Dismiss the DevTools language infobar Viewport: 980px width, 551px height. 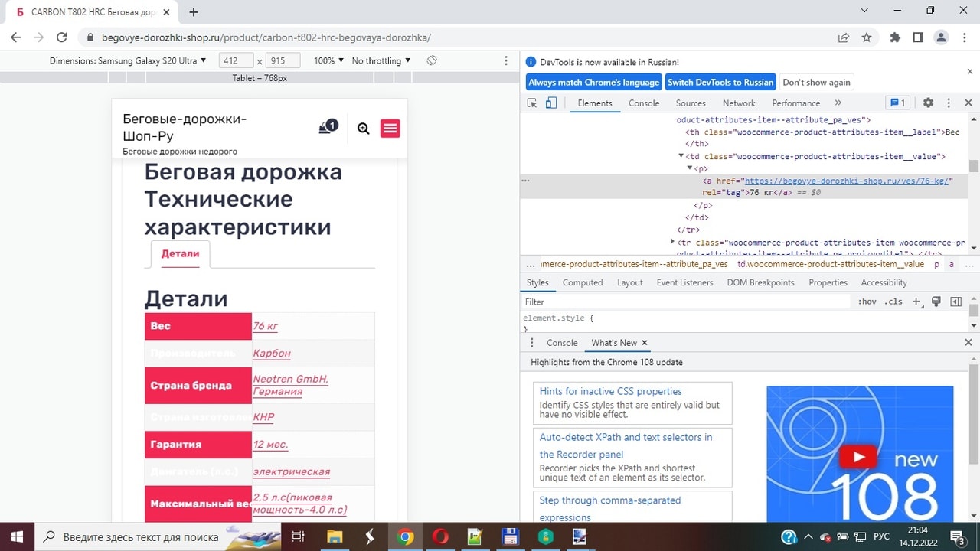(969, 71)
